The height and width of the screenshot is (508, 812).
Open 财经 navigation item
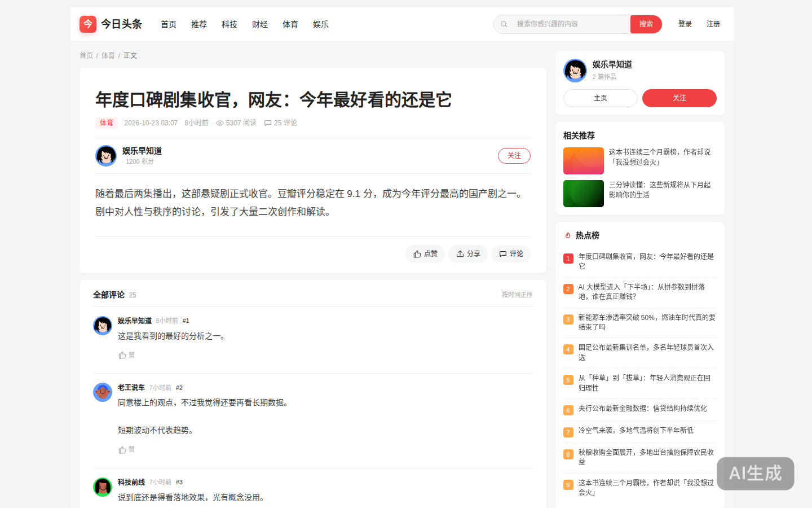click(x=260, y=24)
